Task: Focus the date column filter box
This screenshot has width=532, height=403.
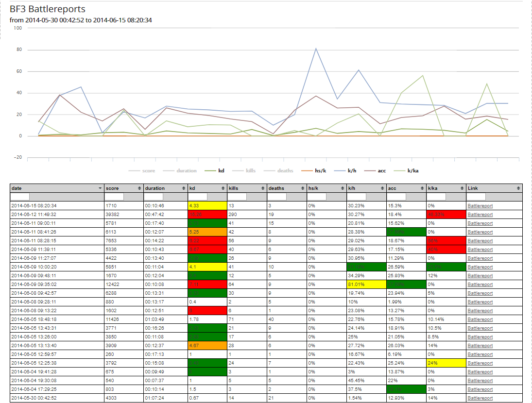Action: click(x=20, y=197)
